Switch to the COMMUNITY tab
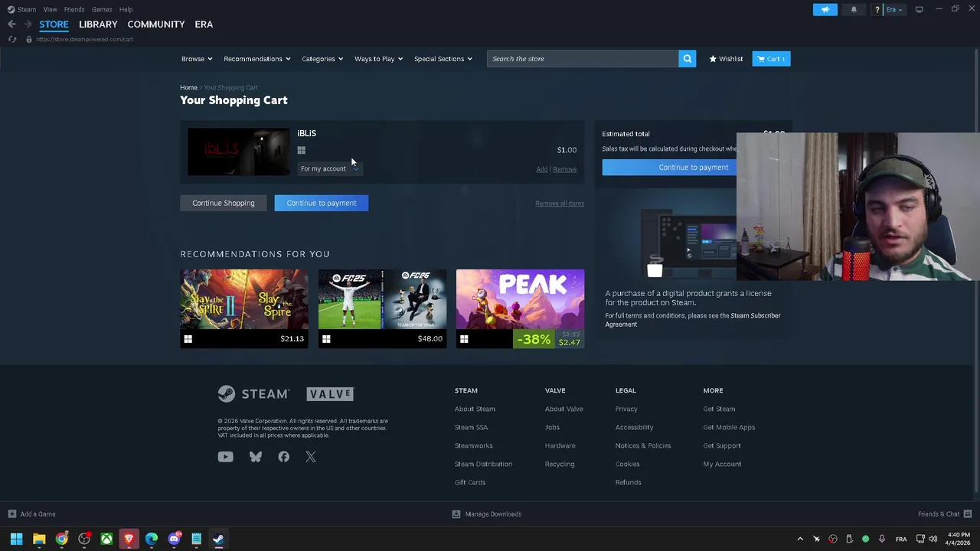This screenshot has height=551, width=980. [156, 24]
